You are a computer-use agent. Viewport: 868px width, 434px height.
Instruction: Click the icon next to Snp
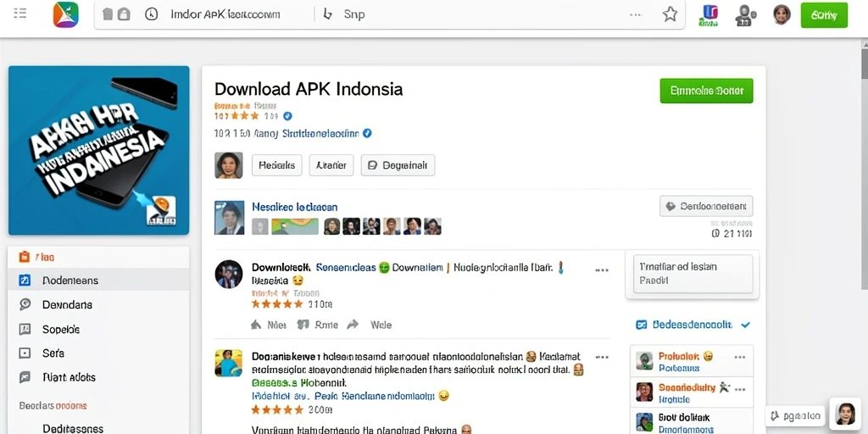pyautogui.click(x=328, y=14)
